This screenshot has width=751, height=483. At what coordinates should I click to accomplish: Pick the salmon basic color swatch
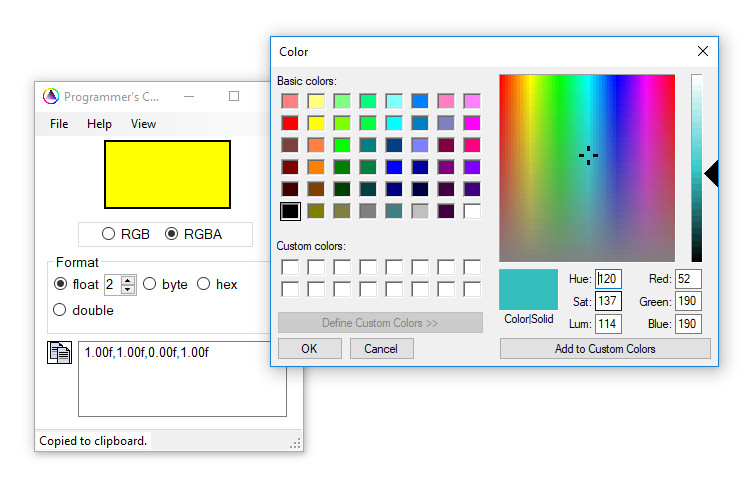coord(290,101)
